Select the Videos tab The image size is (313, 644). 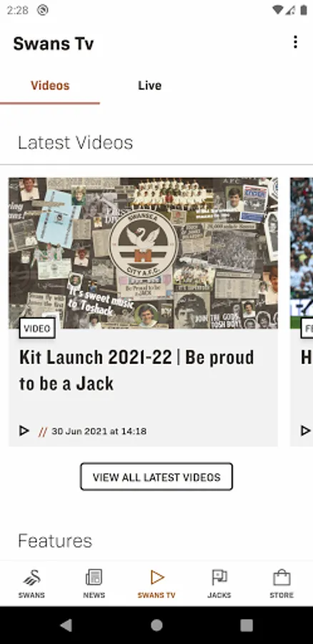[x=50, y=85]
